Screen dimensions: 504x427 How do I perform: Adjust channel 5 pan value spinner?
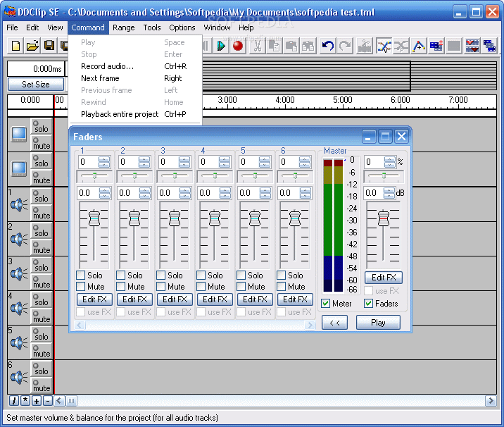265,162
